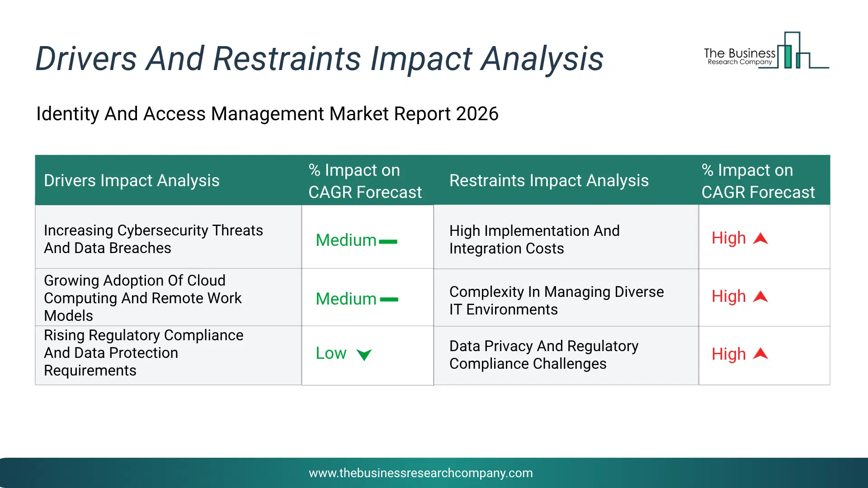Click the red up arrow for Data Privacy Challenges

(x=760, y=354)
